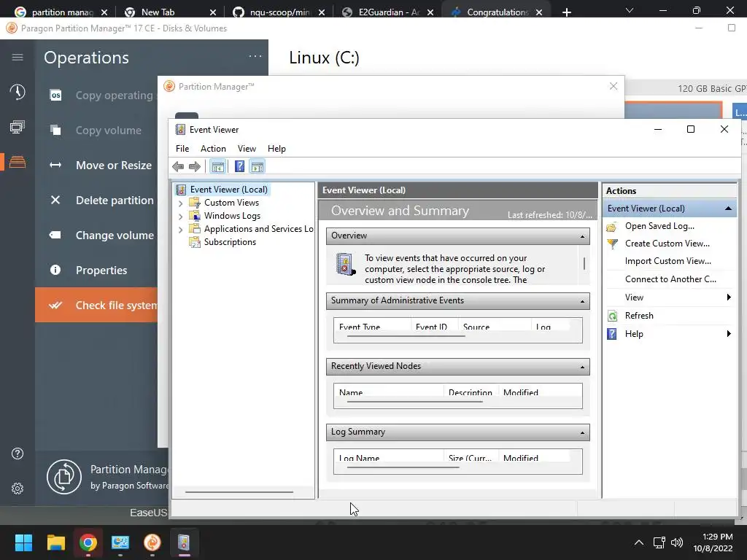Collapse the Recently Viewed Nodes section
Image resolution: width=747 pixels, height=560 pixels.
582,367
